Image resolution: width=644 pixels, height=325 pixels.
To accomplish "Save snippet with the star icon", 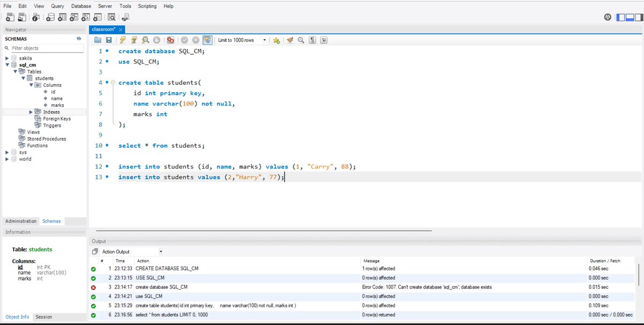I will pos(276,40).
